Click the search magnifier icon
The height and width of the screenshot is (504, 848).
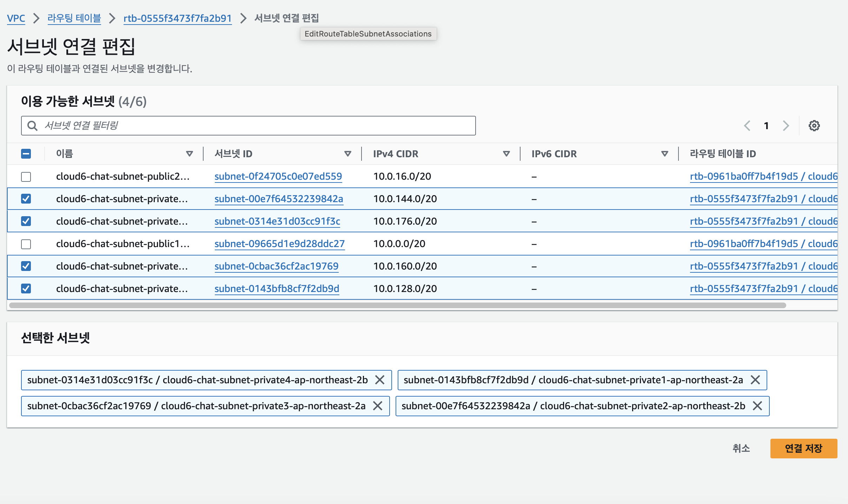[32, 126]
